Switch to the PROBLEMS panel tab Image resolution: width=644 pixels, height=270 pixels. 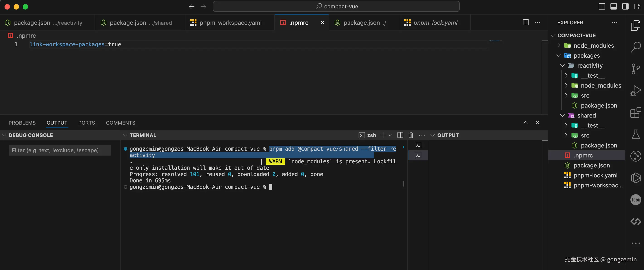[22, 123]
